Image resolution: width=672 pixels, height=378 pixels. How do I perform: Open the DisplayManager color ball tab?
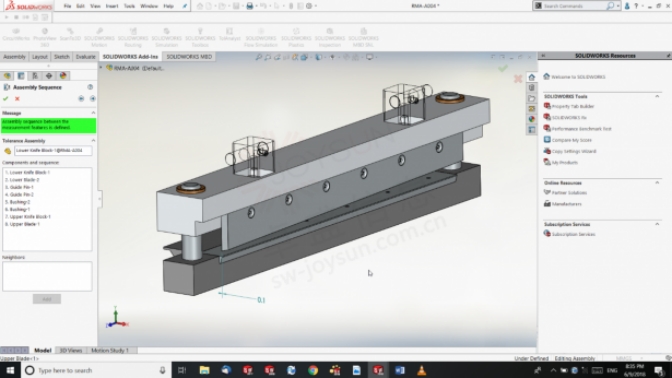(x=63, y=76)
